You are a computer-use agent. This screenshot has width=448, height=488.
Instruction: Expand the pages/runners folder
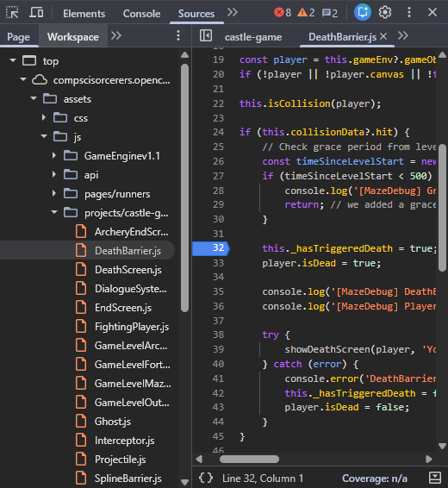54,193
